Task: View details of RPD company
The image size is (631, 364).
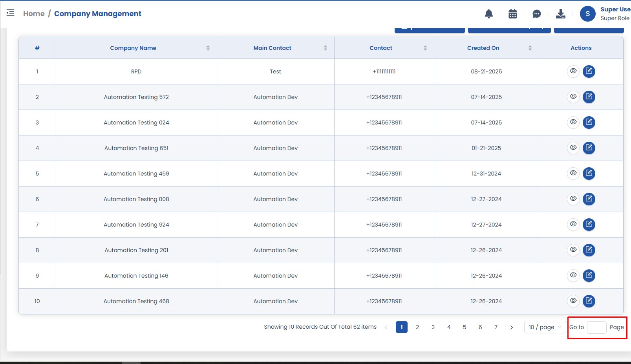Action: pyautogui.click(x=573, y=71)
